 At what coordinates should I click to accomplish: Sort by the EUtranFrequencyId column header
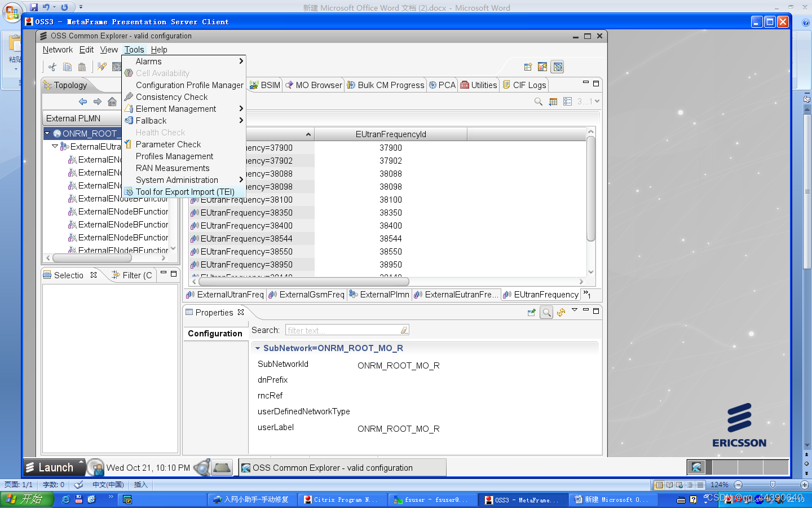click(x=391, y=134)
